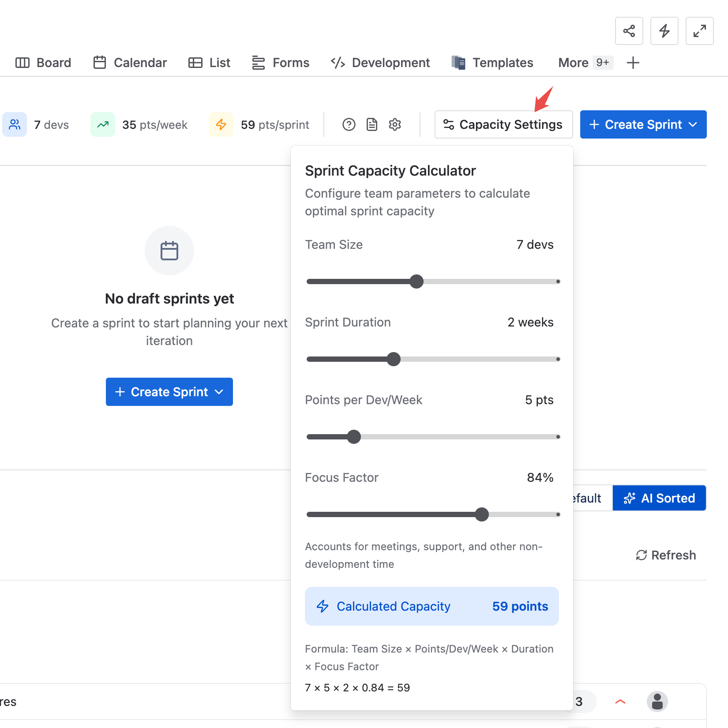Screen dimensions: 728x728
Task: Adjust Points per Dev/Week slider handle
Action: [x=354, y=437]
